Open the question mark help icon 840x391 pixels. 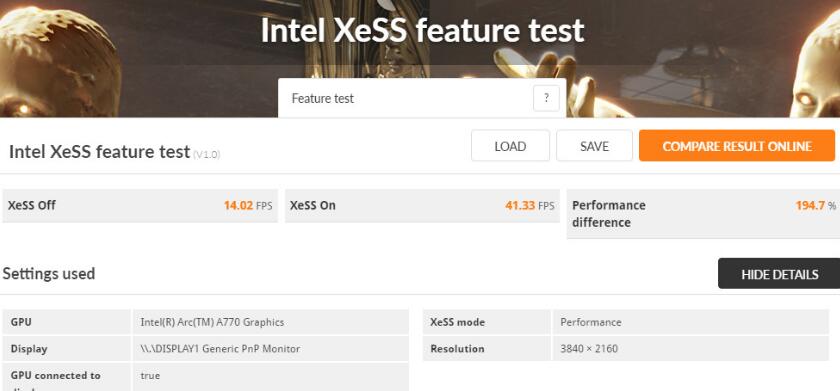coord(546,98)
